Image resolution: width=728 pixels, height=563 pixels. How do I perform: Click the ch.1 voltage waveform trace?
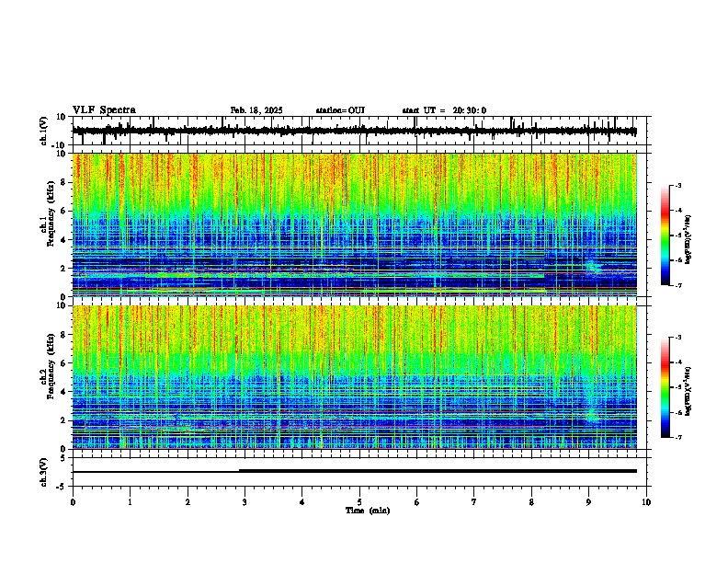(x=354, y=131)
